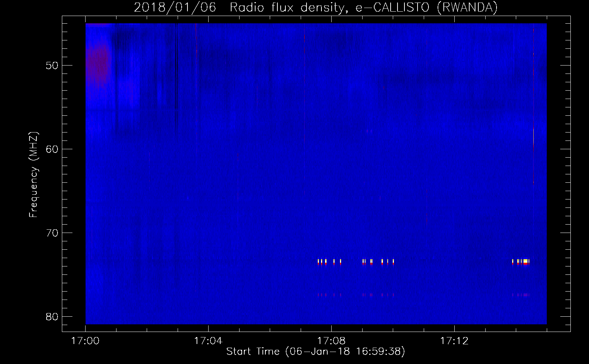Click the '17:04' time tick label
589x364 pixels.
pyautogui.click(x=208, y=341)
